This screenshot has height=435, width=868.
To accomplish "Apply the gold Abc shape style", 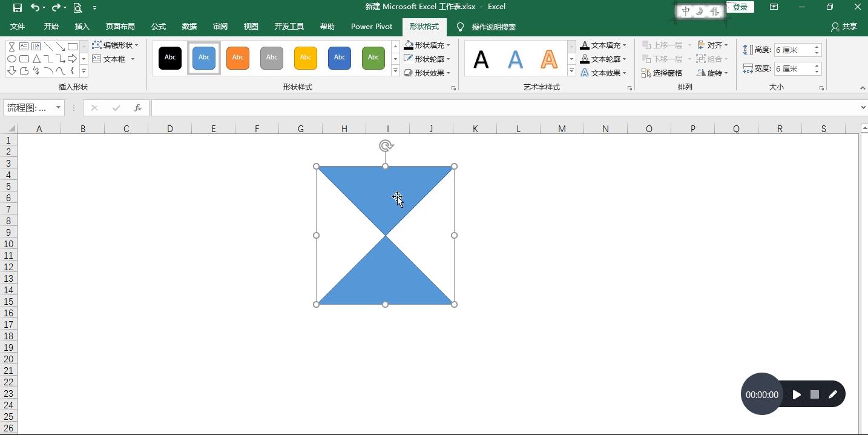I will (x=306, y=58).
